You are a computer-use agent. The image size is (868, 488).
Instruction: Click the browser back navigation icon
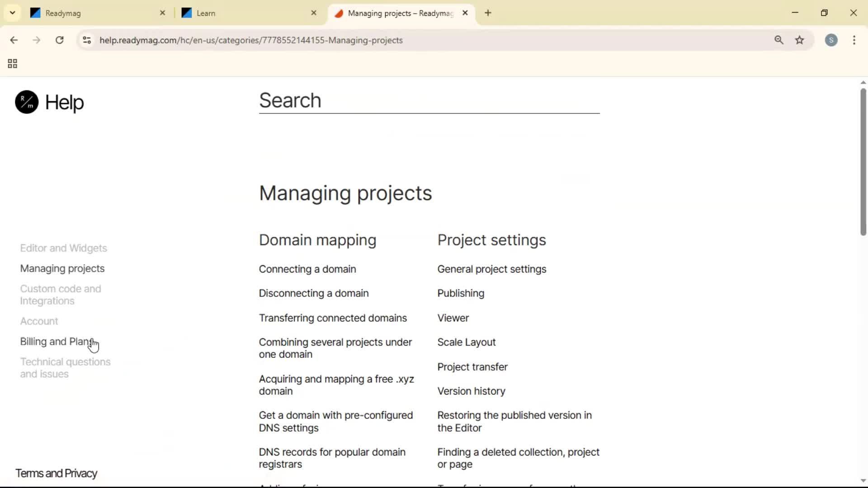click(14, 40)
